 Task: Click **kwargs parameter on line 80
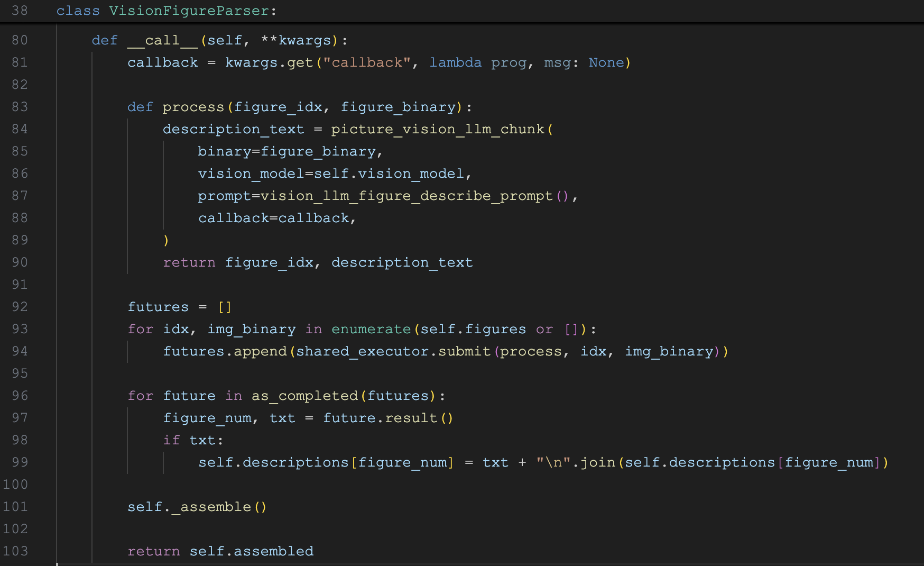[x=295, y=40]
